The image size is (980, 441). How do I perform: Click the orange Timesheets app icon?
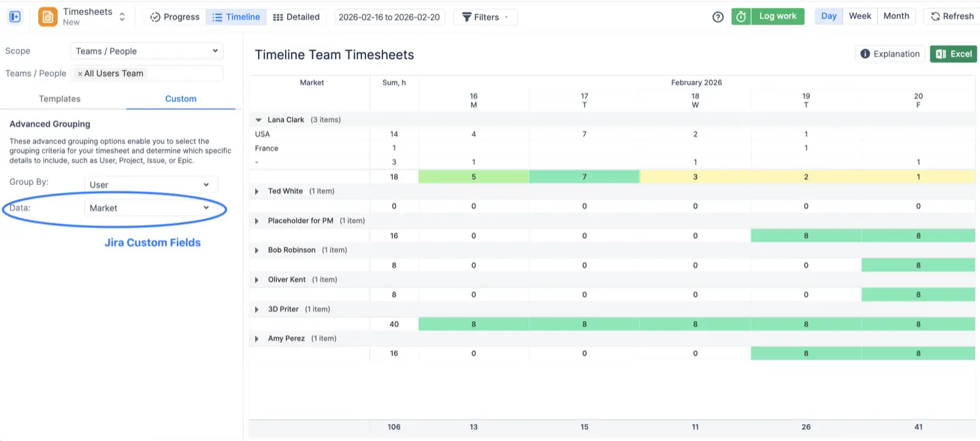pos(46,15)
